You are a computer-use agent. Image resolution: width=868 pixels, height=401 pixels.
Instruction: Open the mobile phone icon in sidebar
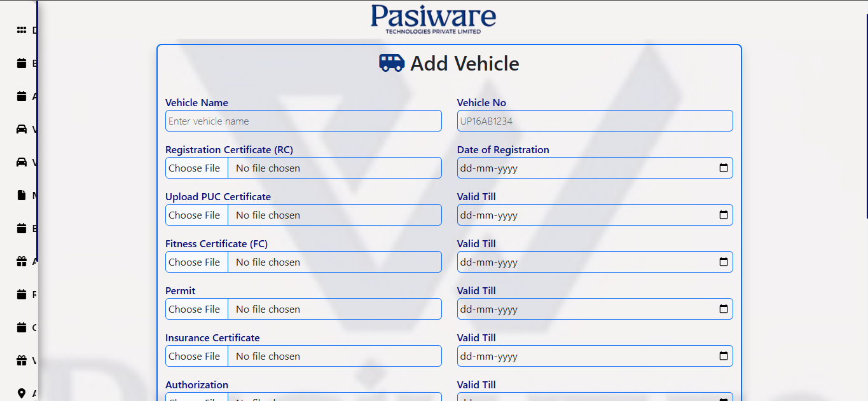21,195
